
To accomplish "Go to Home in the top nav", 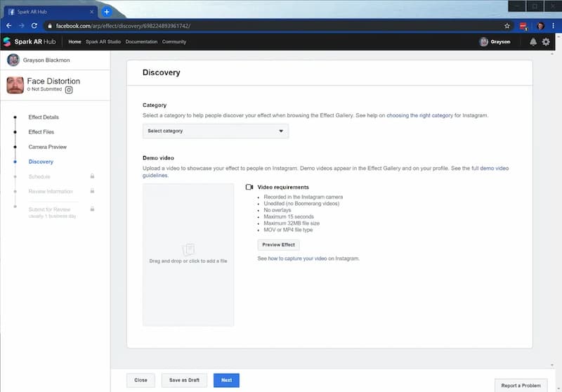I will (x=74, y=42).
